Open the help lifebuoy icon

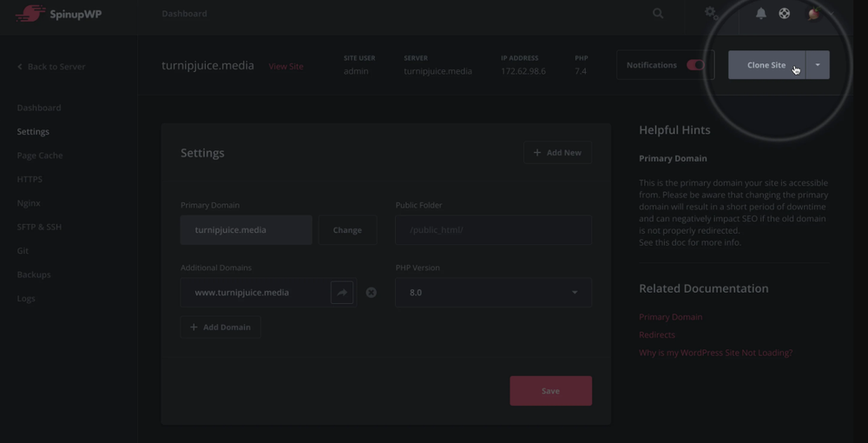[785, 13]
